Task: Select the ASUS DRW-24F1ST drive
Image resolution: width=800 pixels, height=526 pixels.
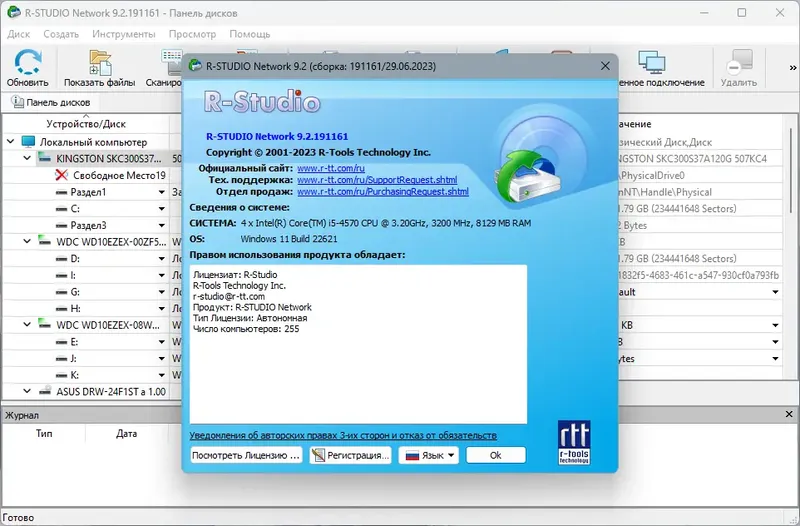Action: pyautogui.click(x=111, y=392)
